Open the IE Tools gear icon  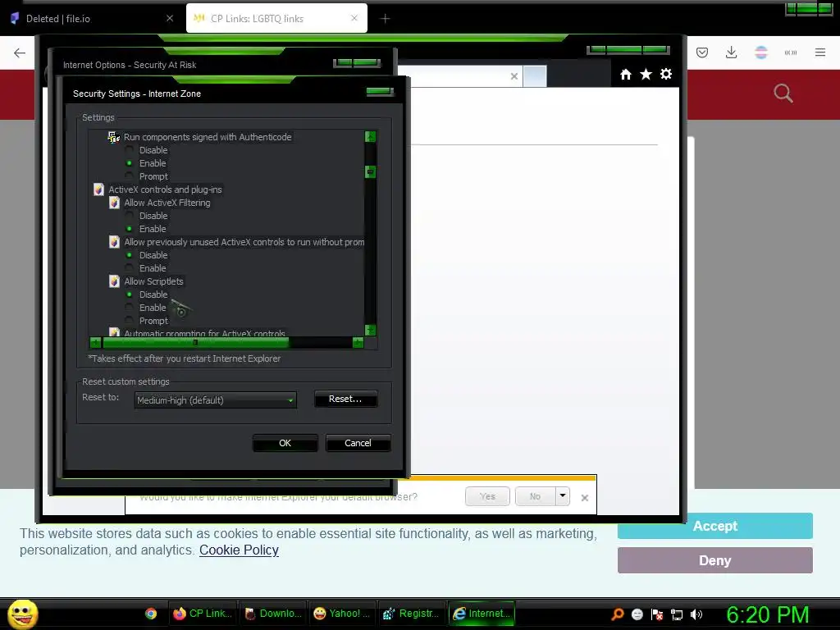[x=666, y=74]
